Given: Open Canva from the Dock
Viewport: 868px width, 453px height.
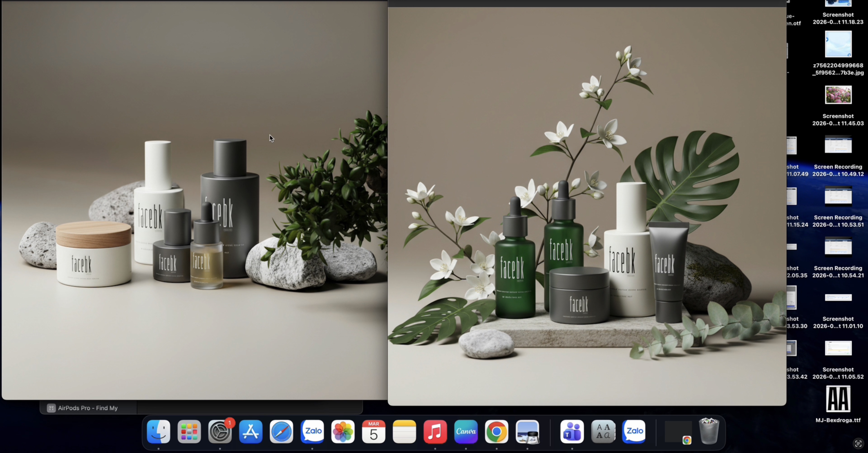Looking at the screenshot, I should pos(466,432).
